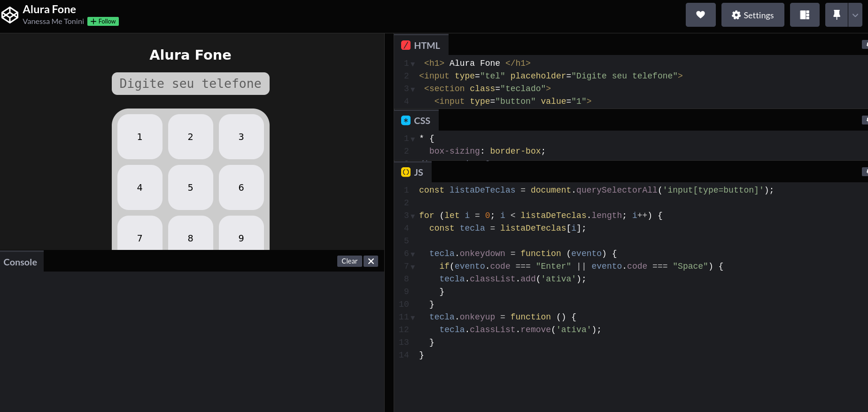Image resolution: width=868 pixels, height=412 pixels.
Task: Click the blue CSS asterisk icon
Action: (x=406, y=120)
